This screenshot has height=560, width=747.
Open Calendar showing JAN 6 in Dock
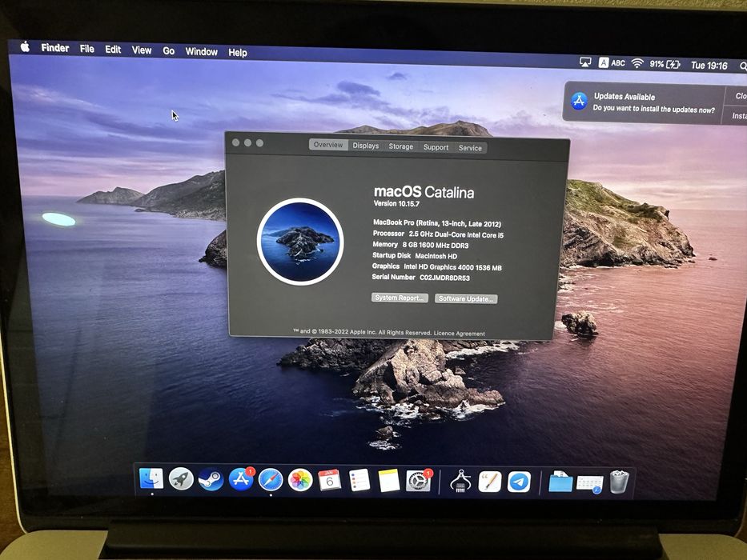[x=330, y=481]
